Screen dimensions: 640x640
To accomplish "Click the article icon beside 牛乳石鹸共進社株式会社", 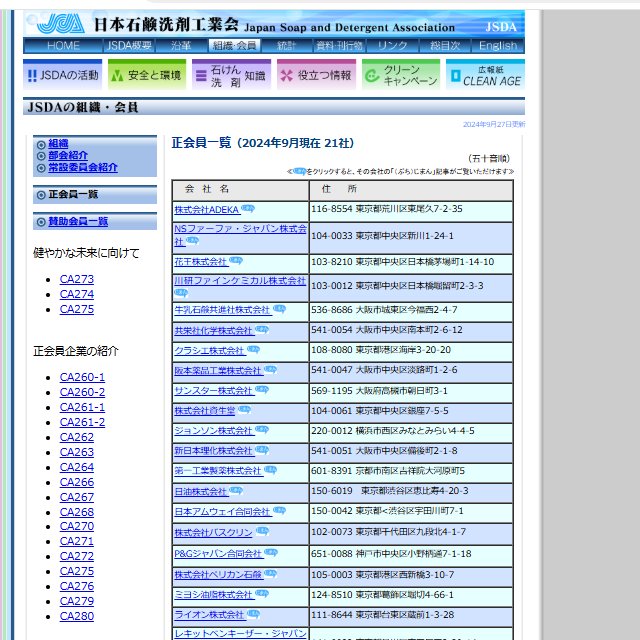I will pyautogui.click(x=279, y=309).
